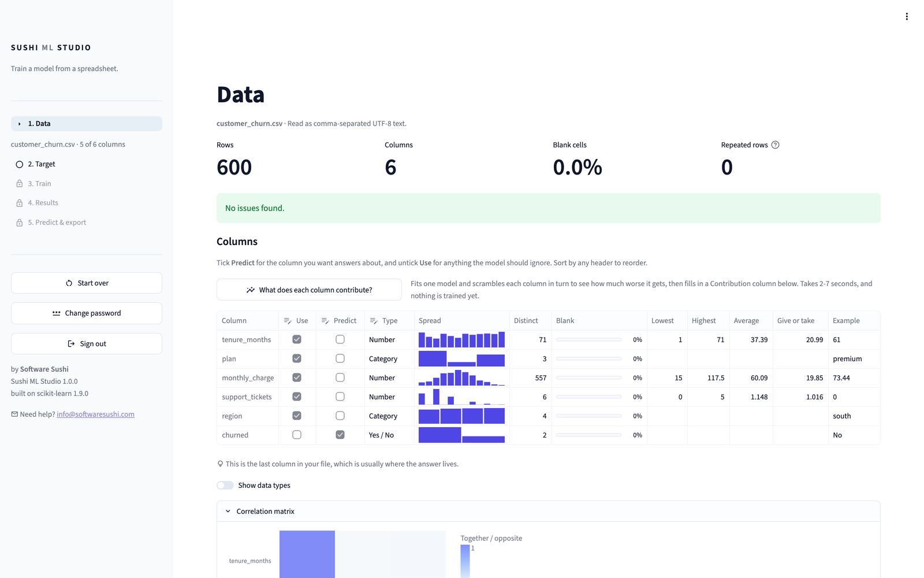Screen dimensions: 924x578
Task: Click the Change password button
Action: tap(87, 313)
